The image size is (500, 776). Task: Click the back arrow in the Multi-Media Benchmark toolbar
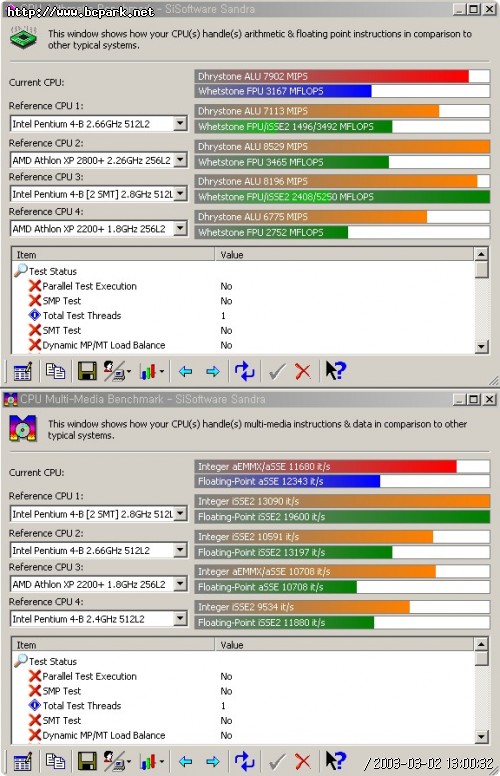click(x=186, y=761)
